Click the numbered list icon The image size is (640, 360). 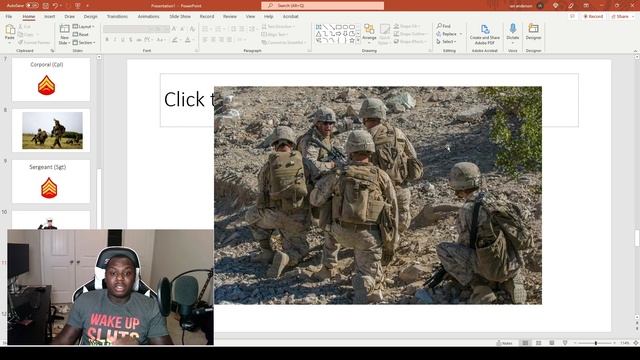[219, 29]
